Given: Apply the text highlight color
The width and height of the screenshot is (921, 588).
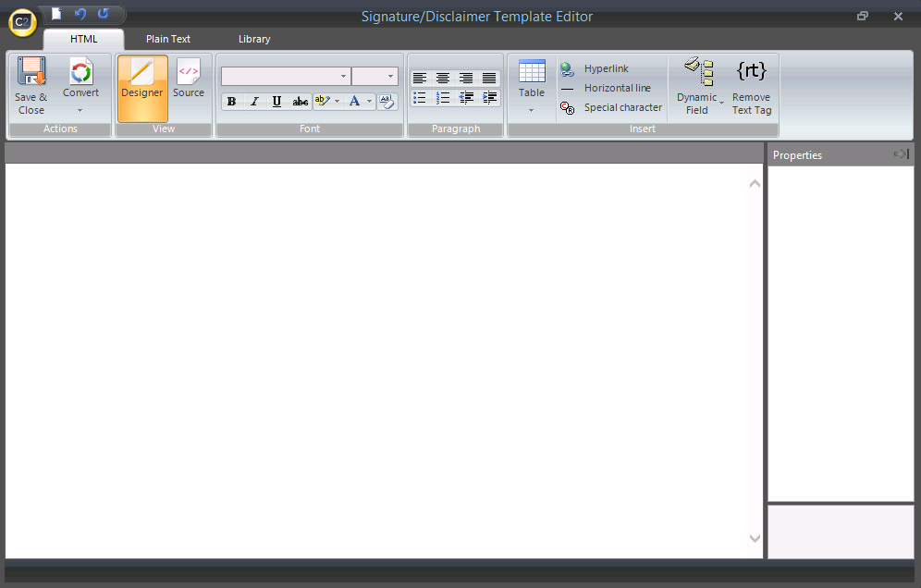Looking at the screenshot, I should 322,101.
